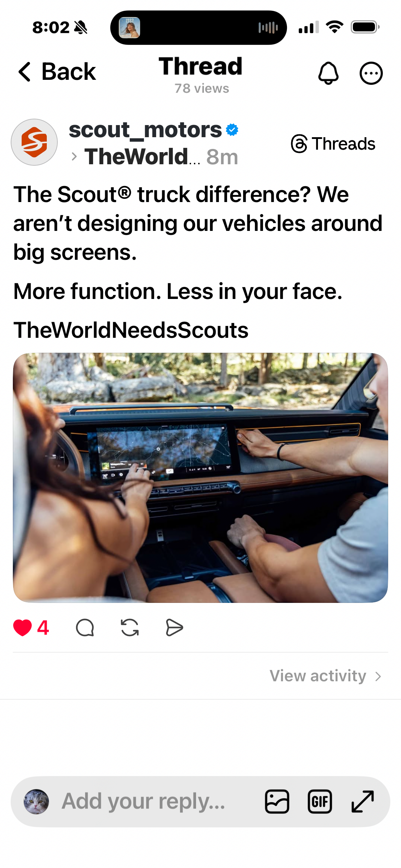The width and height of the screenshot is (401, 868).
Task: Unlike the post via red heart
Action: [x=22, y=627]
